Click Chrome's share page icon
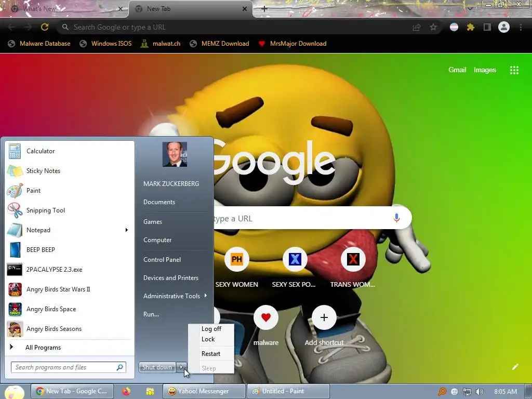Image resolution: width=532 pixels, height=399 pixels. tap(417, 27)
